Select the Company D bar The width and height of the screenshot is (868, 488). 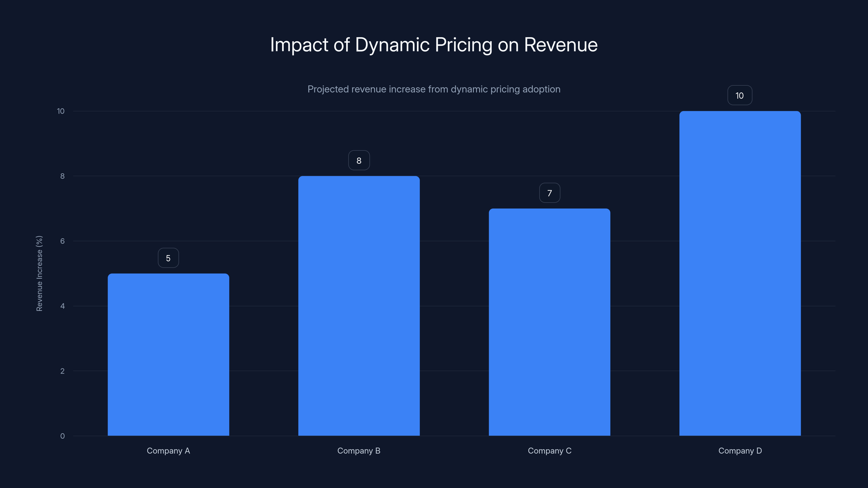click(740, 274)
